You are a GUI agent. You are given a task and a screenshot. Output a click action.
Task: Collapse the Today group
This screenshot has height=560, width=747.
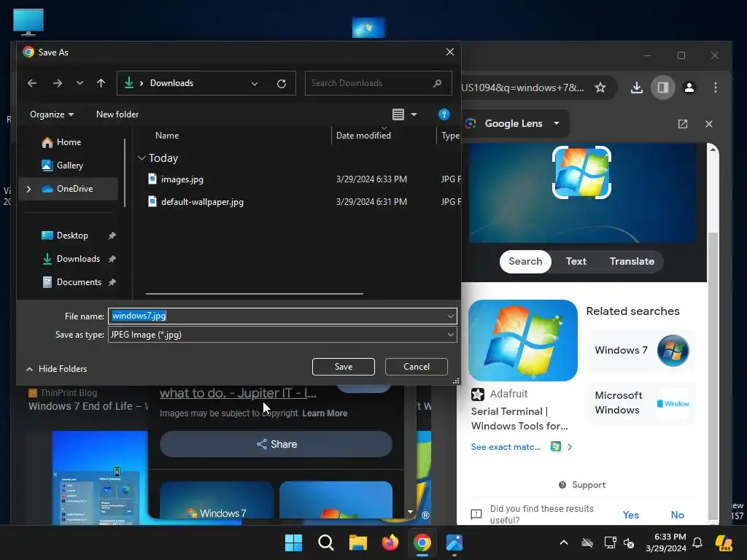142,157
